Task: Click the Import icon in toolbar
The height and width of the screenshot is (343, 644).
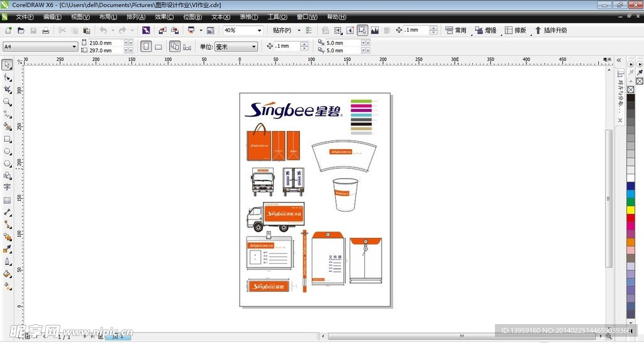Action: coord(162,30)
